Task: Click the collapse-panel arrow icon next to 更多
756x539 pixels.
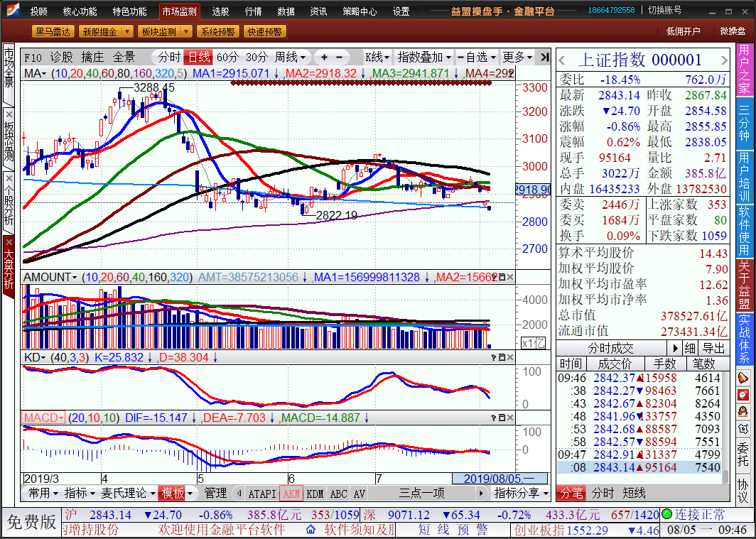Action: click(544, 58)
